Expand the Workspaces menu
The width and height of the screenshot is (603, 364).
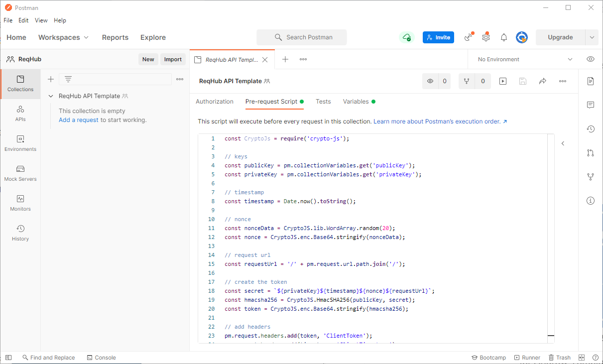[63, 37]
